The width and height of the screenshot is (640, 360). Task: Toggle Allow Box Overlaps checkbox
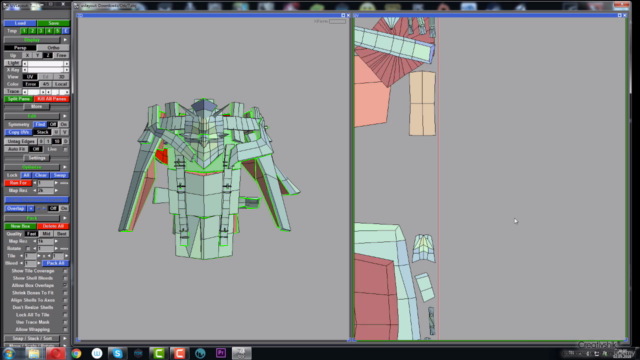[x=65, y=286]
